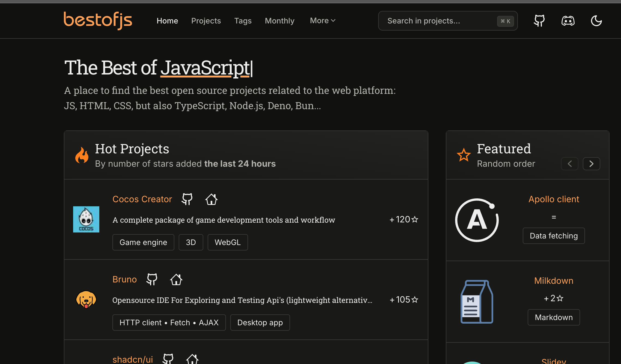Expand the More dropdown menu
The height and width of the screenshot is (364, 621).
[323, 21]
